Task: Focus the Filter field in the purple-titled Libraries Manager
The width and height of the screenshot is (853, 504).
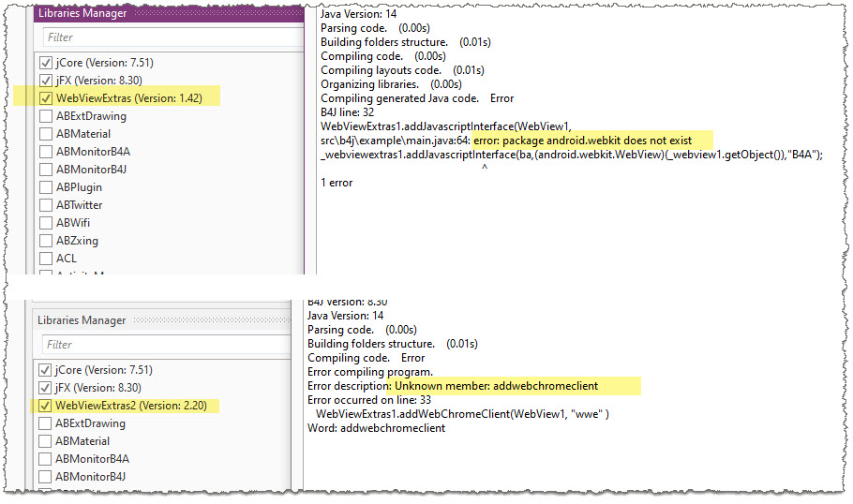Action: click(173, 37)
